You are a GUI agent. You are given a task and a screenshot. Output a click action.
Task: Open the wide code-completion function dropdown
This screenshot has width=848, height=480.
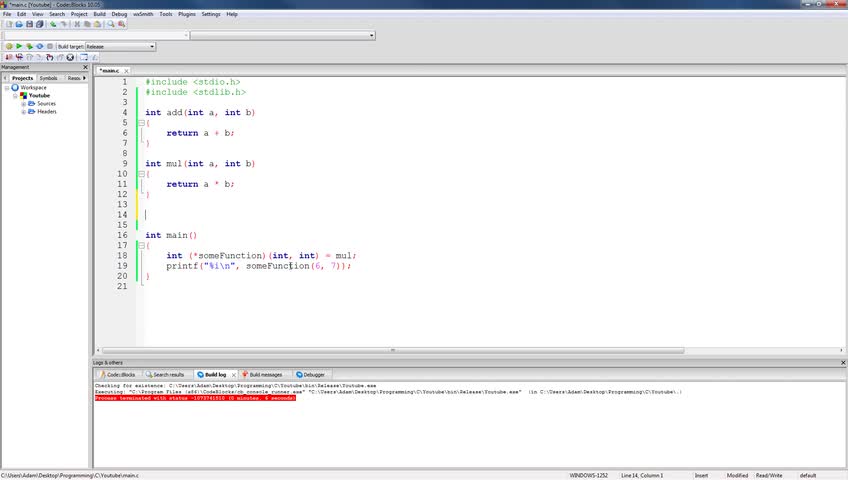click(282, 35)
